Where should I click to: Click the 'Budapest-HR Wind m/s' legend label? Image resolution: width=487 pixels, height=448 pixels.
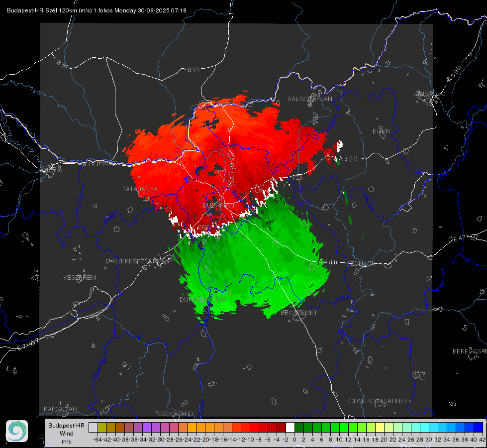pos(66,434)
